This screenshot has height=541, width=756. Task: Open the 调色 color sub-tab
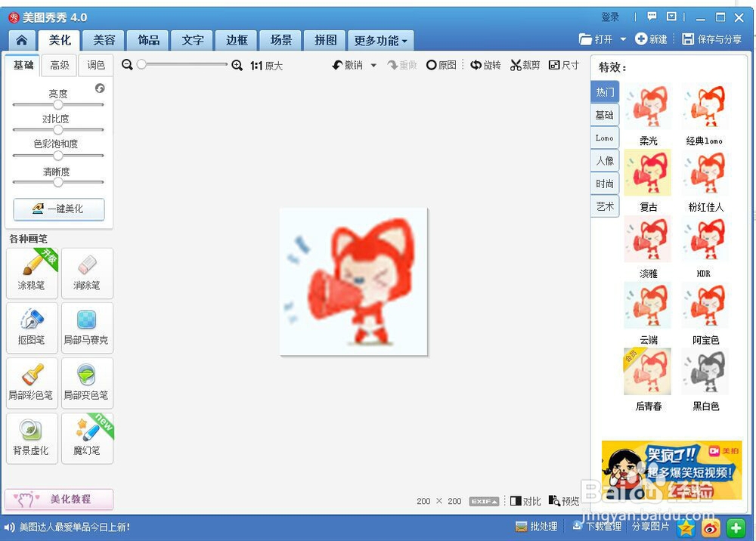point(96,65)
